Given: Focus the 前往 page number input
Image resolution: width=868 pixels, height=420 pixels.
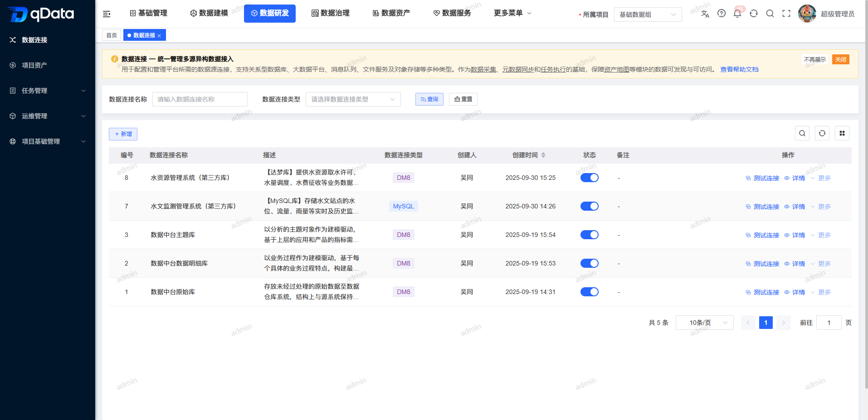Looking at the screenshot, I should click(829, 323).
